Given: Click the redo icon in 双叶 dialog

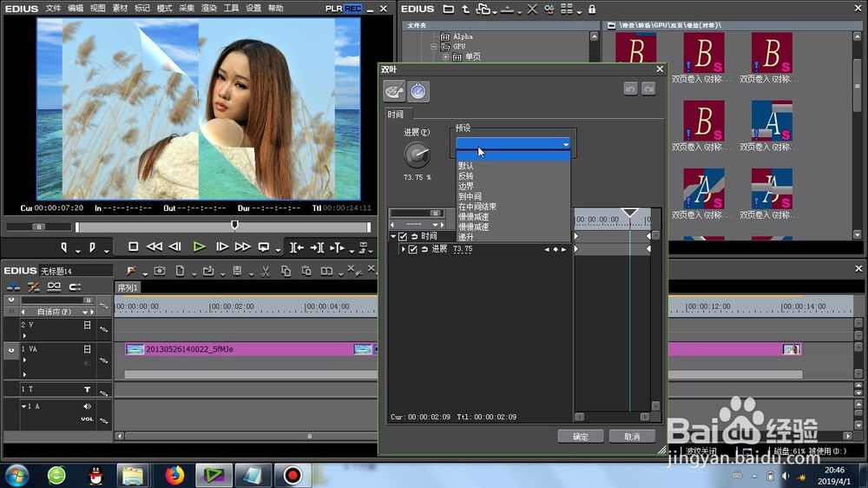Looking at the screenshot, I should [648, 89].
